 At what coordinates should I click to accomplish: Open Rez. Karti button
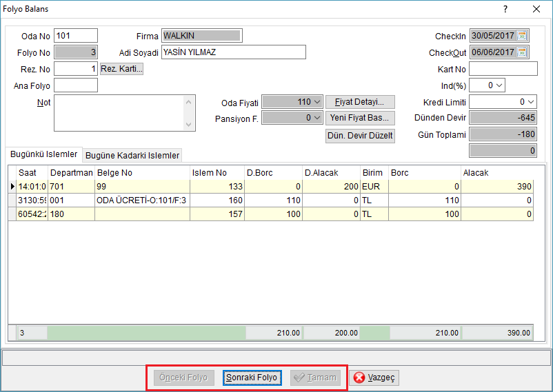121,69
